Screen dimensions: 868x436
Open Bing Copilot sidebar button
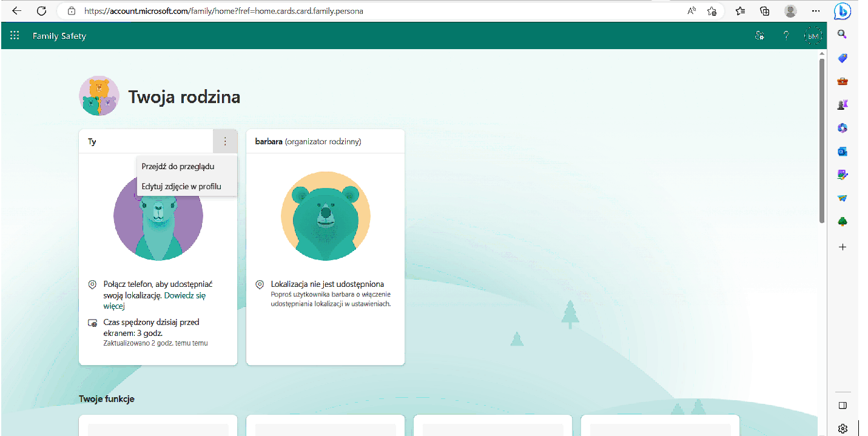point(842,11)
